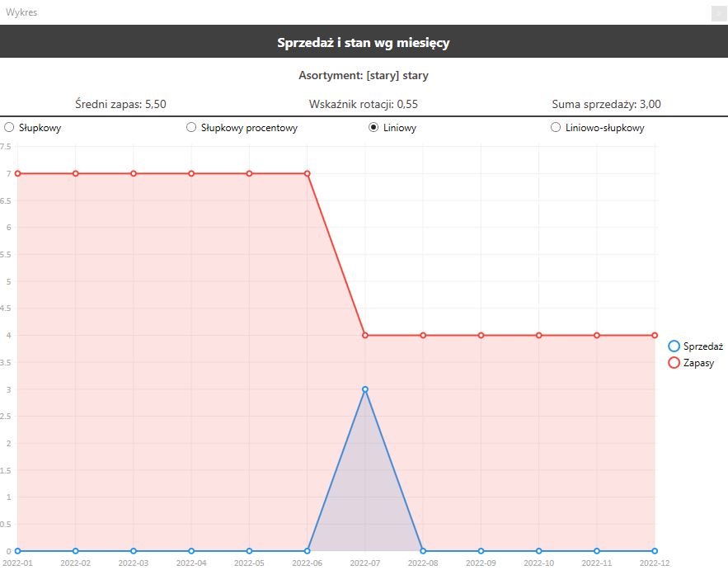Viewport: 728px width, 570px height.
Task: Click the Zapasy point at 2022-01
Action: [x=18, y=173]
